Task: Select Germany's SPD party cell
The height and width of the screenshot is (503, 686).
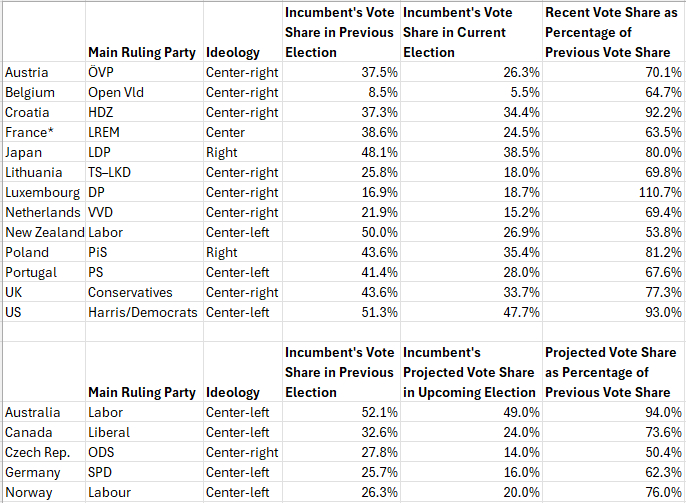Action: tap(143, 472)
